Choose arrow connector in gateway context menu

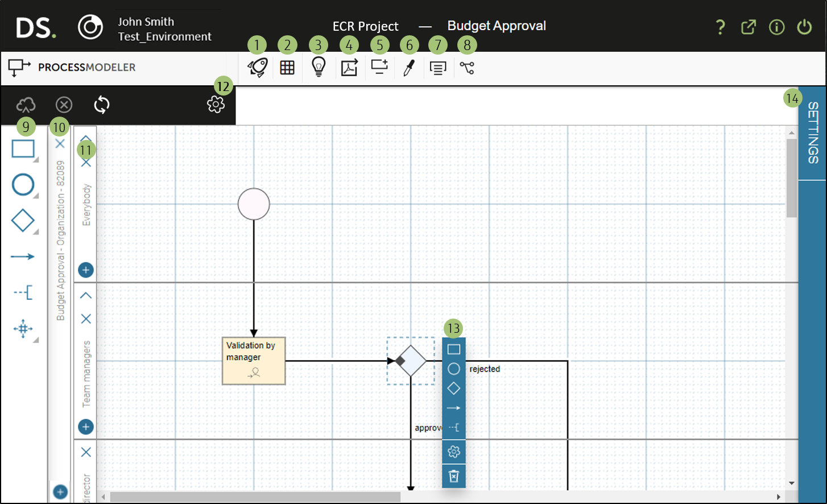pyautogui.click(x=454, y=408)
